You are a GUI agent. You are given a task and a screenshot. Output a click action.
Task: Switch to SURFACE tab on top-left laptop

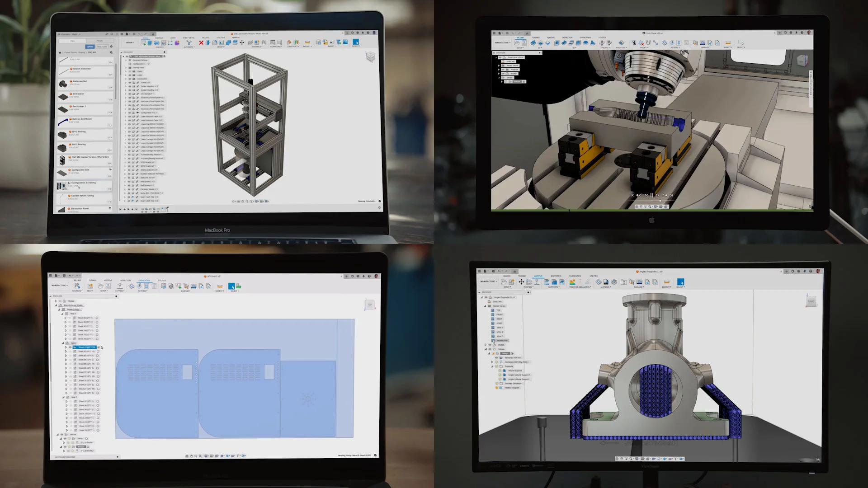[159, 38]
